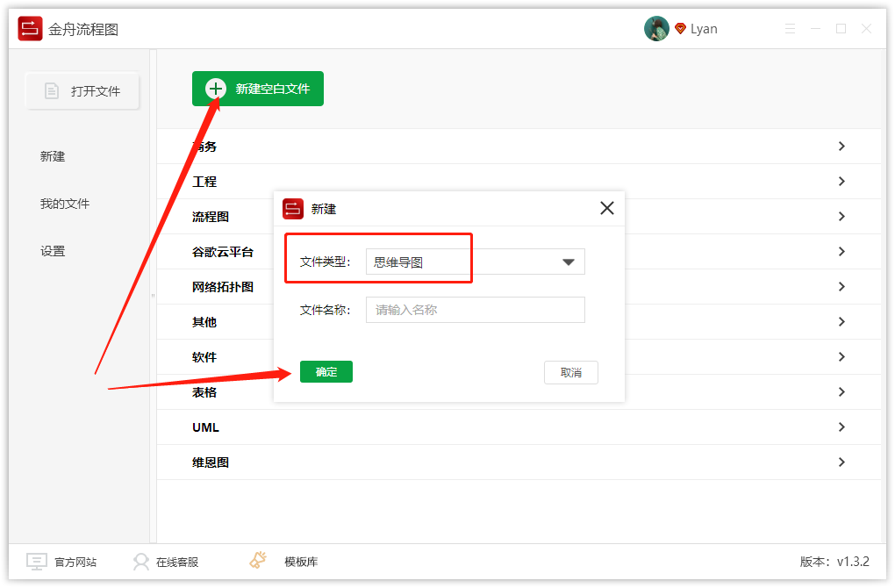Click 取消 to cancel the dialog
Image resolution: width=895 pixels, height=588 pixels.
pos(571,372)
